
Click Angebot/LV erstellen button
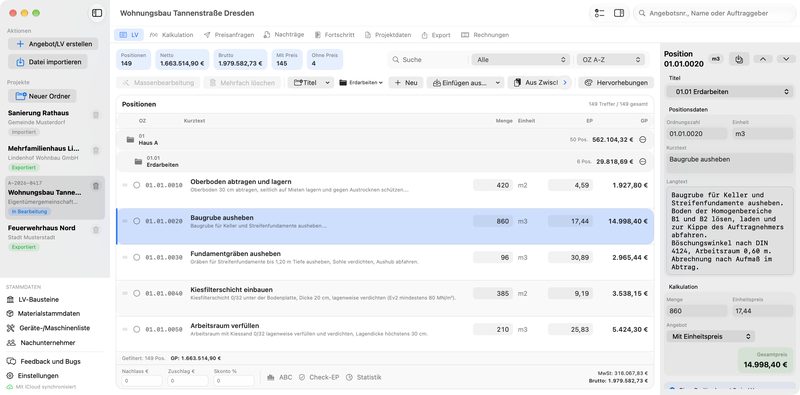tap(53, 44)
